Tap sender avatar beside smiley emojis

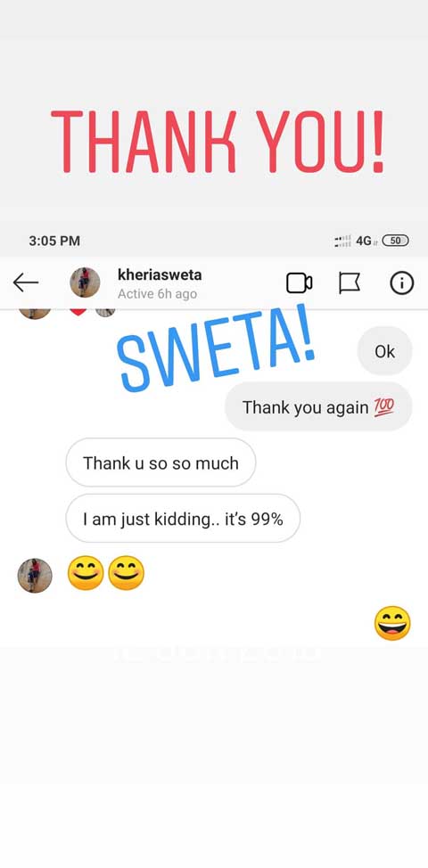[34, 575]
